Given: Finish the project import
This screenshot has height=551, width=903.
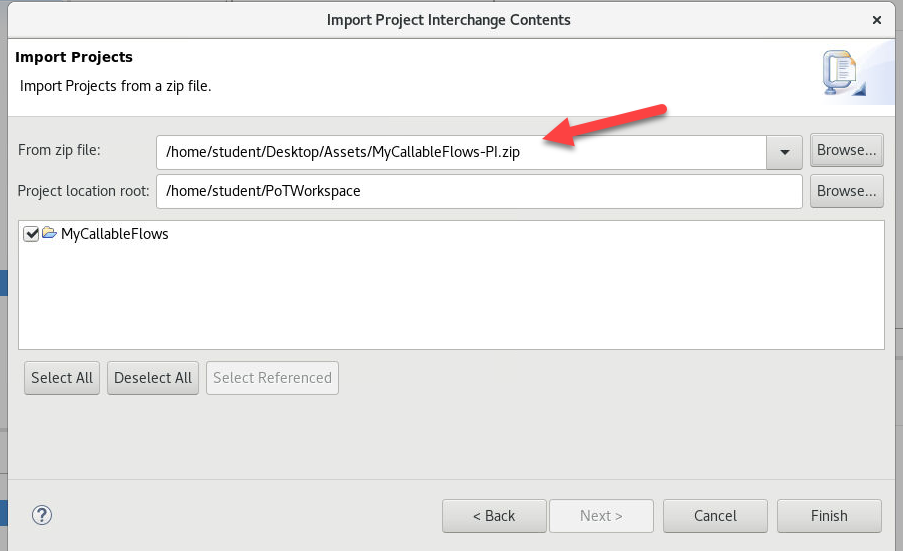Looking at the screenshot, I should point(829,516).
